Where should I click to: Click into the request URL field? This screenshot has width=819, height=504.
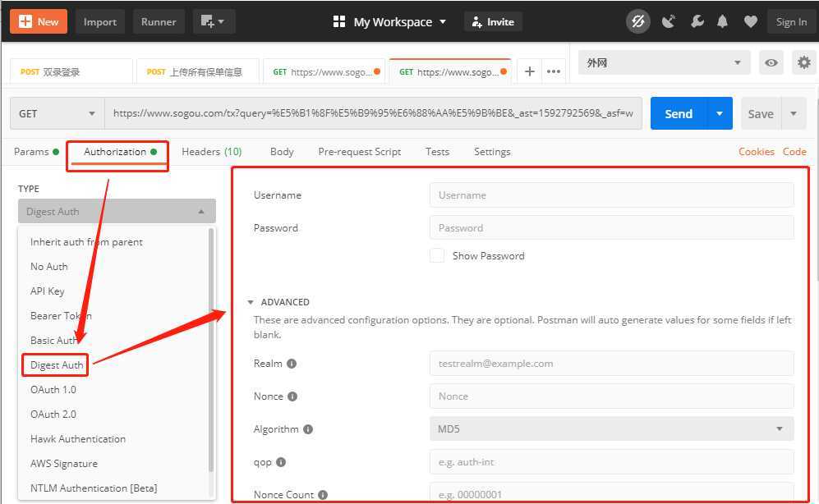coord(373,113)
